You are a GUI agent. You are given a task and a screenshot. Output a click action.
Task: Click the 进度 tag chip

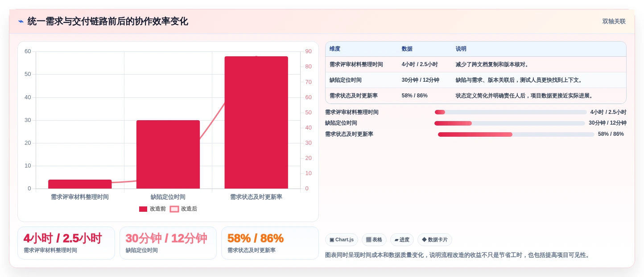coord(402,239)
